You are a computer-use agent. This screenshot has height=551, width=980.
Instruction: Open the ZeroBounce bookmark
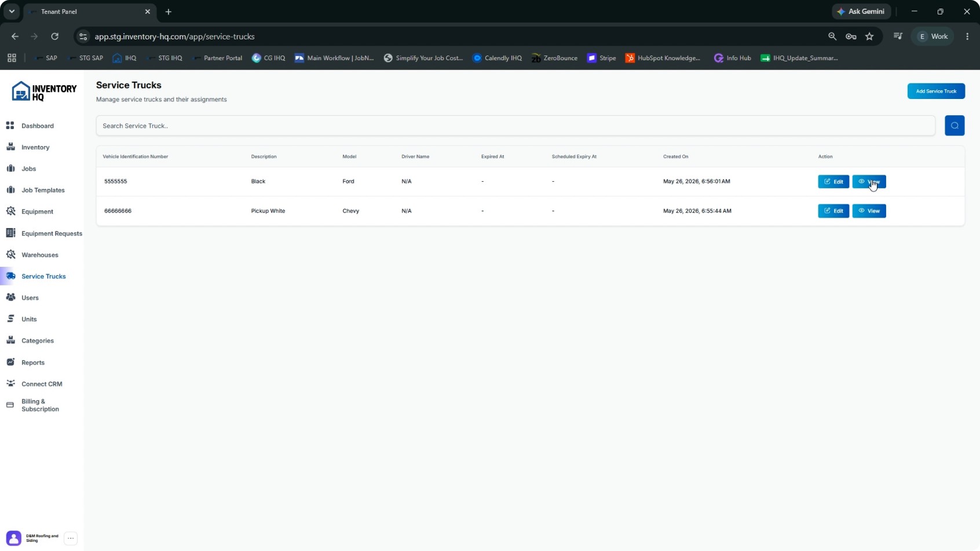tap(554, 58)
